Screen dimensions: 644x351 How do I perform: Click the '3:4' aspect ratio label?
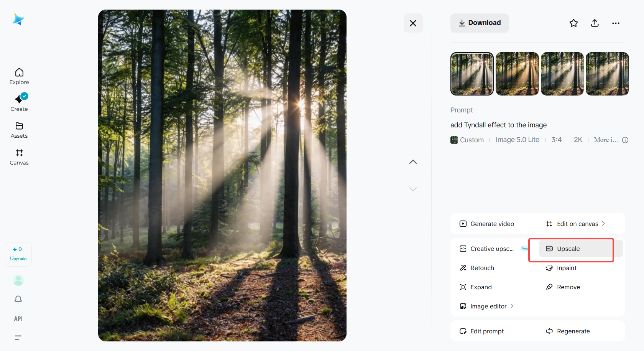coord(557,140)
